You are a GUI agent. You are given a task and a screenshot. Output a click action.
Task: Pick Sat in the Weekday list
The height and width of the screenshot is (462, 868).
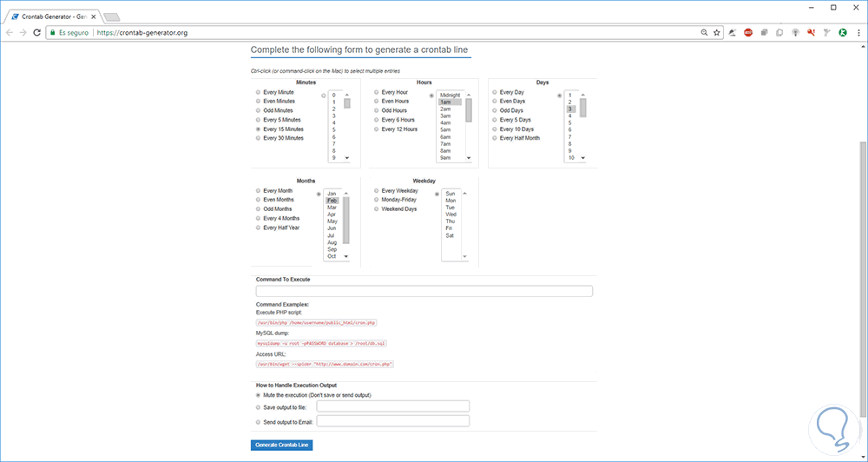(x=450, y=235)
